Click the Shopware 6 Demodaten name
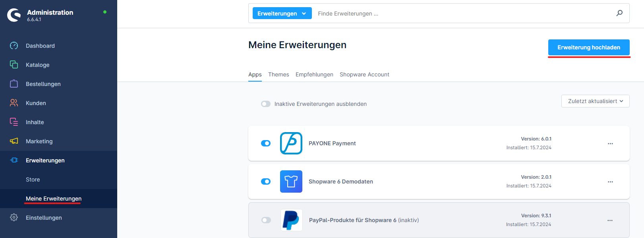Image resolution: width=644 pixels, height=238 pixels. pos(341,181)
